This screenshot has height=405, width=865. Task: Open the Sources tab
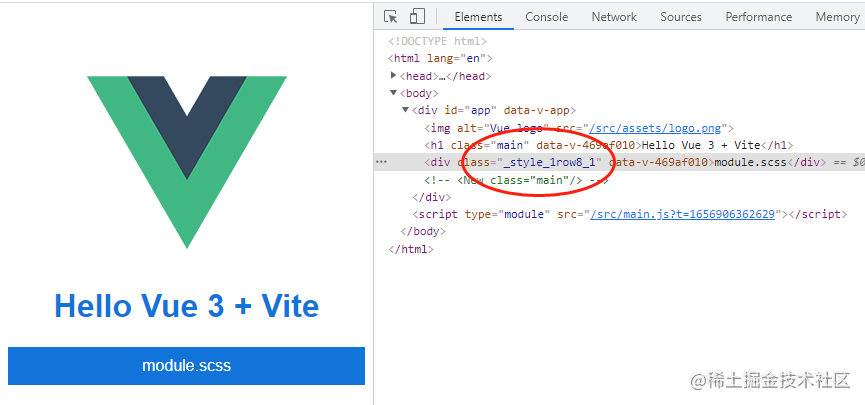point(681,17)
